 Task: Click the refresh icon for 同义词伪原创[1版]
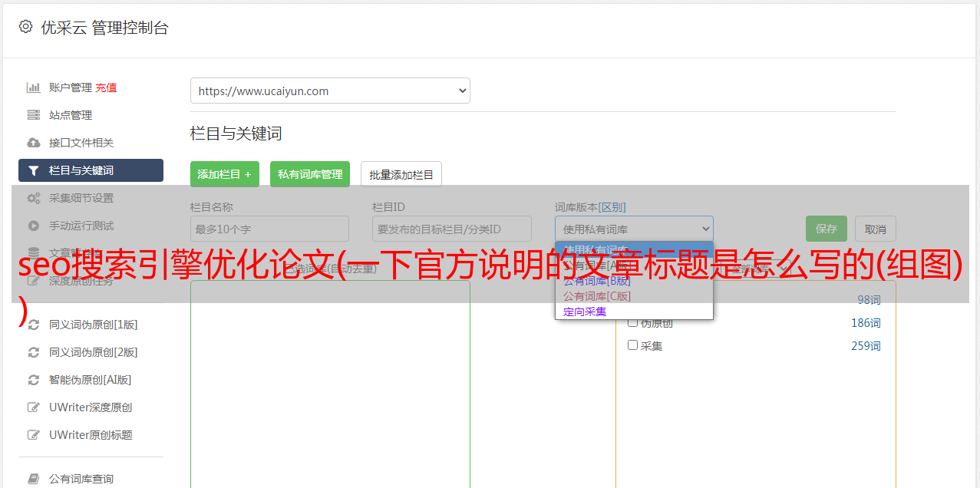pos(33,325)
